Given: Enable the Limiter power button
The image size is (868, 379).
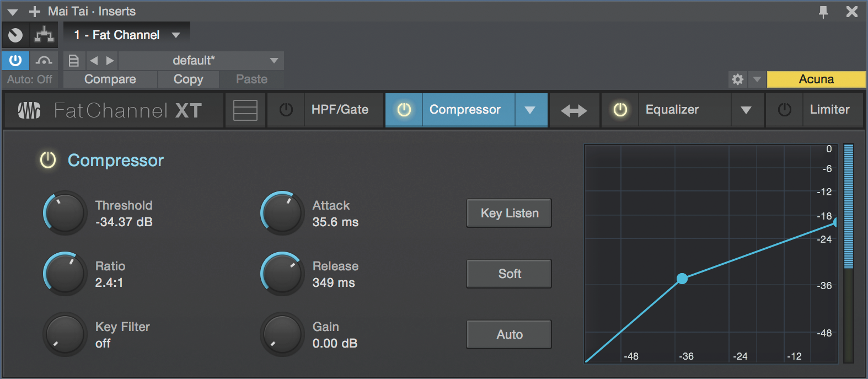Looking at the screenshot, I should tap(785, 110).
